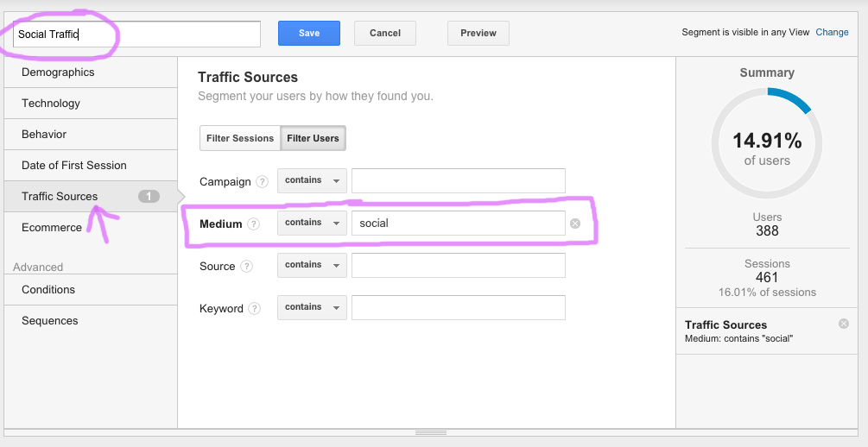Click the resize handle at the panel bottom
The height and width of the screenshot is (447, 868).
point(431,432)
